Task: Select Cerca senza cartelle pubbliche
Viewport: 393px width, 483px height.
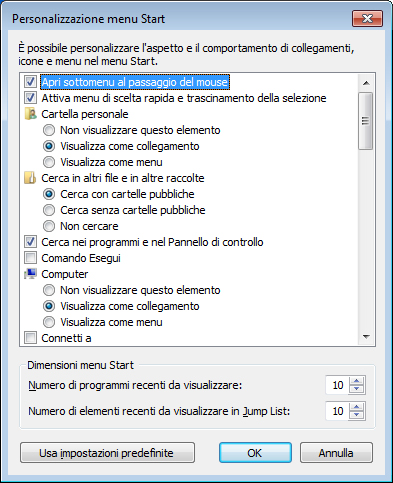Action: [x=49, y=210]
